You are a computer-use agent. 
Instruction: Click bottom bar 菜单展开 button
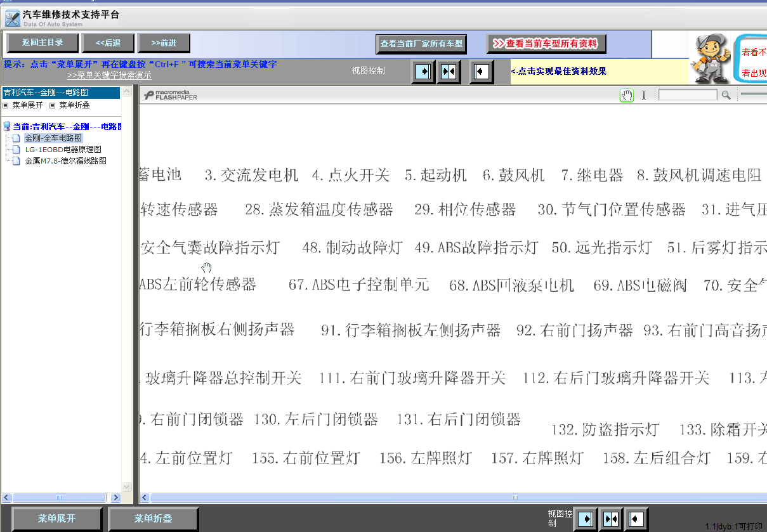coord(56,519)
